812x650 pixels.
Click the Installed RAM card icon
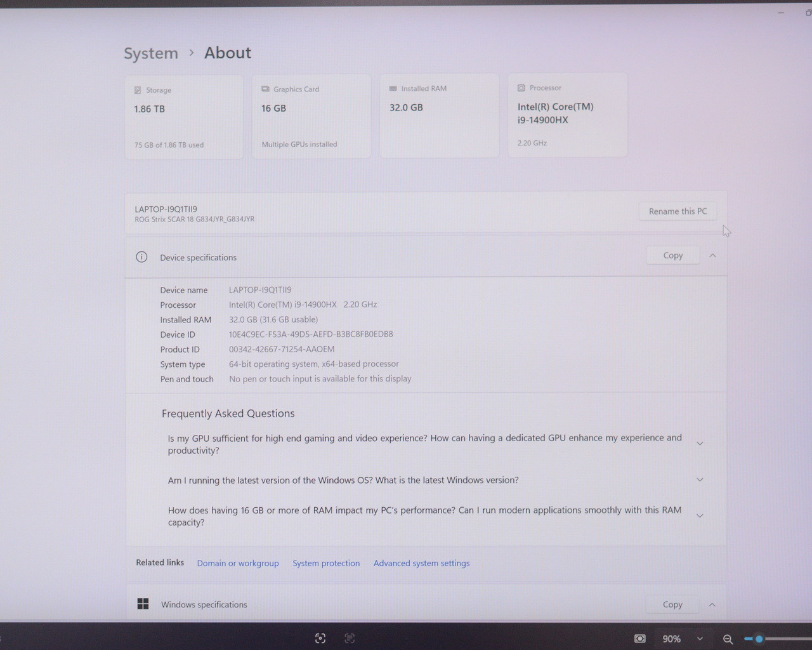click(x=393, y=88)
